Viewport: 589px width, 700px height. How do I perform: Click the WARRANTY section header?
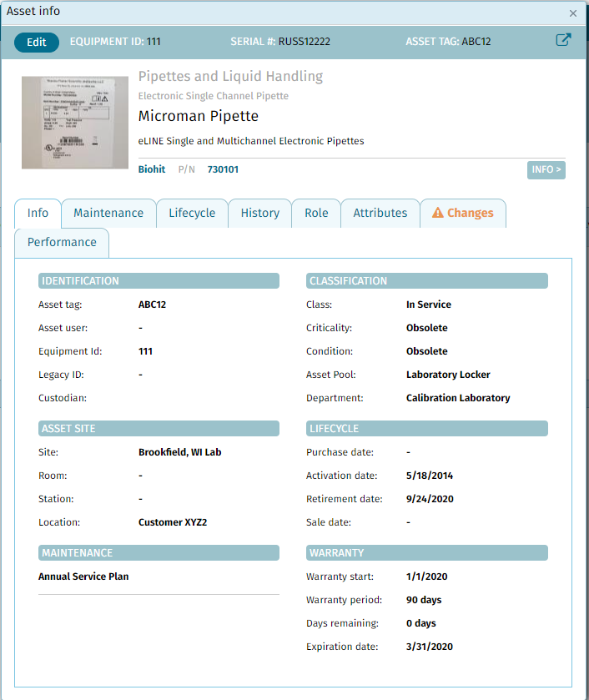[x=427, y=552]
